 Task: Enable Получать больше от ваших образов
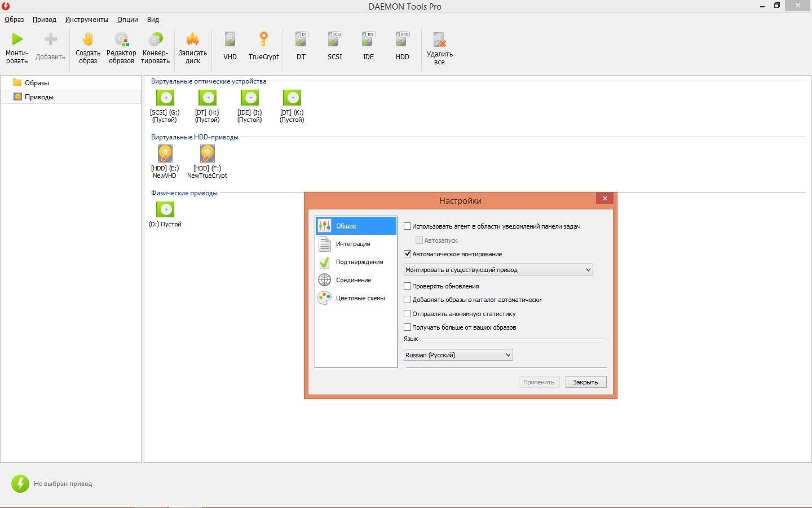[407, 327]
